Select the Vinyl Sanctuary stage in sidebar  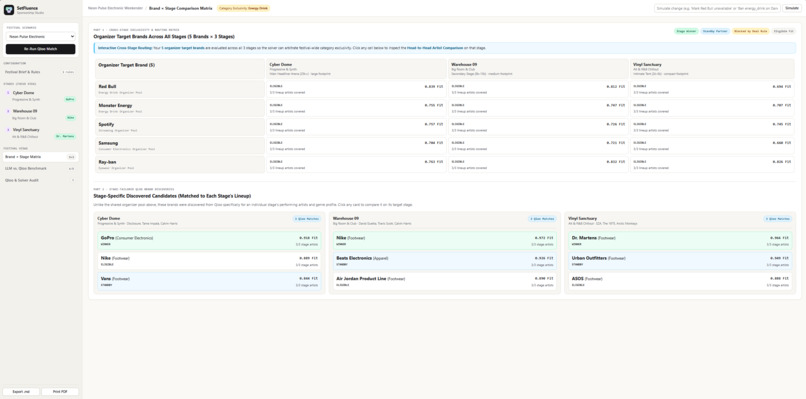[41, 133]
